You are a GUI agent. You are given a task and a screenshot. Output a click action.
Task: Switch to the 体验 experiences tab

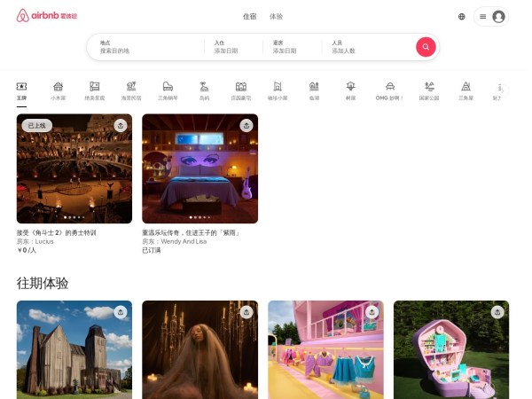[x=277, y=16]
